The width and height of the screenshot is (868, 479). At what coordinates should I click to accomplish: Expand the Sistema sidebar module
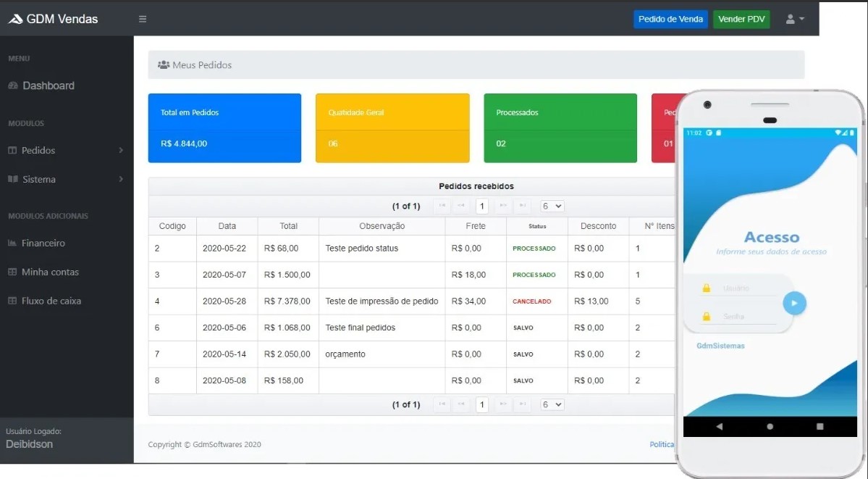65,179
